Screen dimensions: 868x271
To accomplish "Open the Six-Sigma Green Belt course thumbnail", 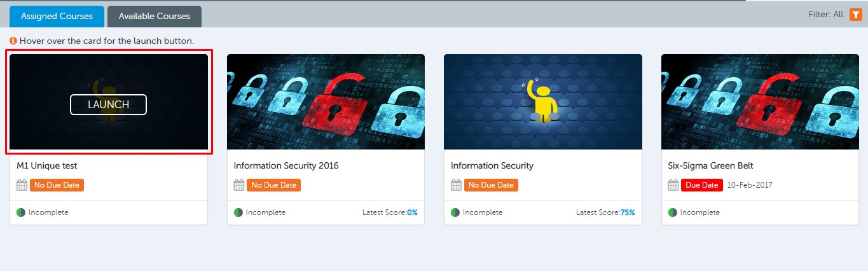I will pyautogui.click(x=760, y=102).
